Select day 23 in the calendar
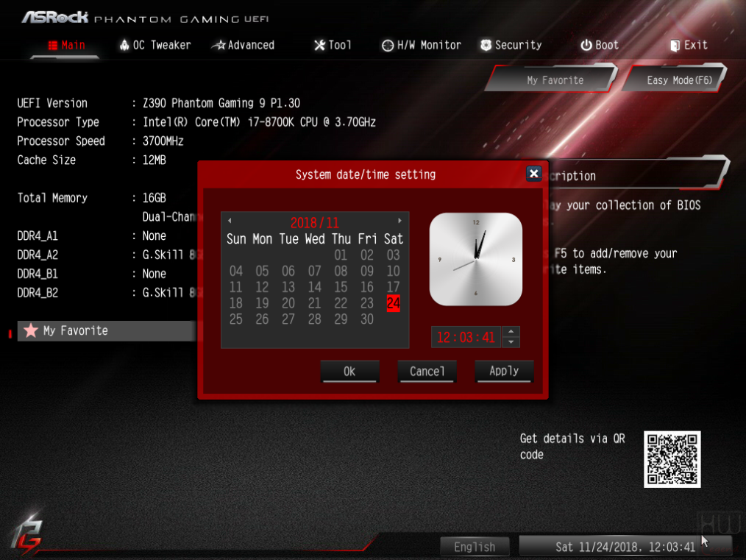The width and height of the screenshot is (746, 560). point(367,303)
